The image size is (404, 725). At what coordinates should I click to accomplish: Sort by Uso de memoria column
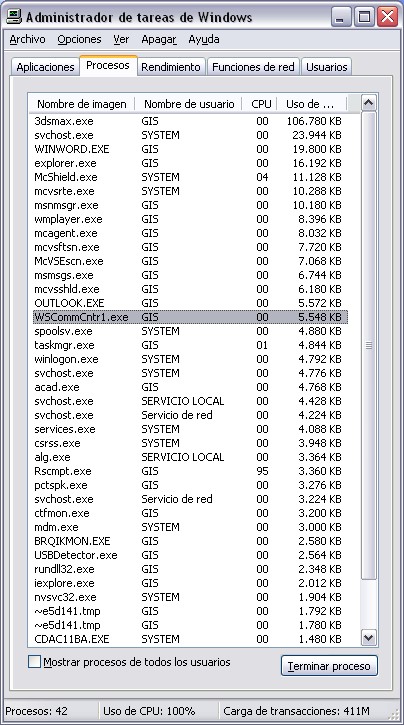pyautogui.click(x=312, y=104)
